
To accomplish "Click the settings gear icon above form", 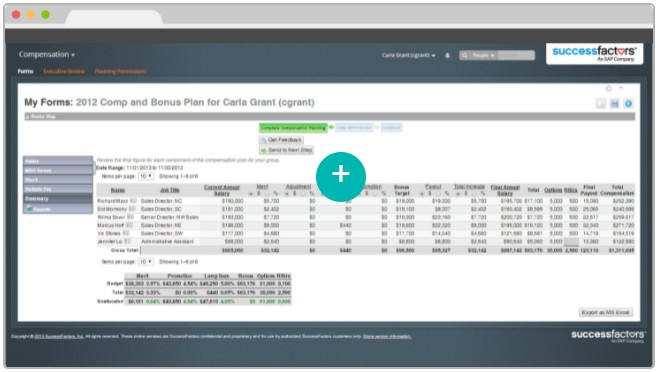I will [x=608, y=88].
